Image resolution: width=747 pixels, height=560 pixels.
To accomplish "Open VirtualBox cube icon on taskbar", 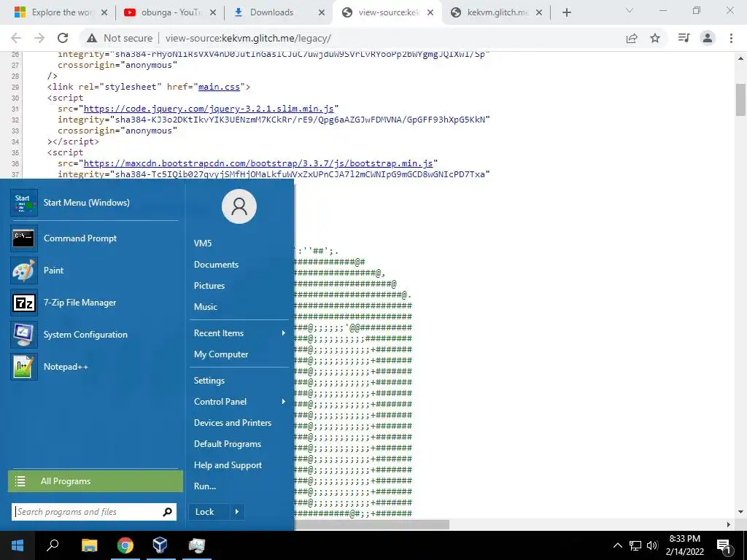I will [x=160, y=545].
